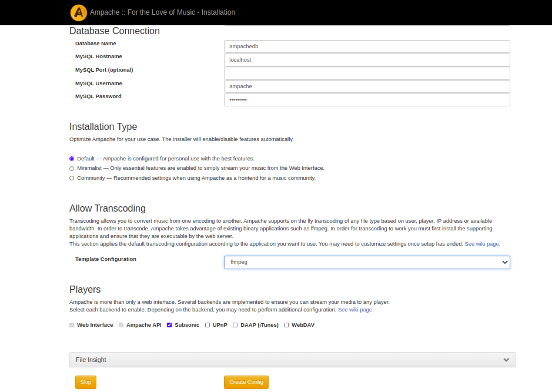
Task: Click the Ampache API label text
Action: [144, 325]
